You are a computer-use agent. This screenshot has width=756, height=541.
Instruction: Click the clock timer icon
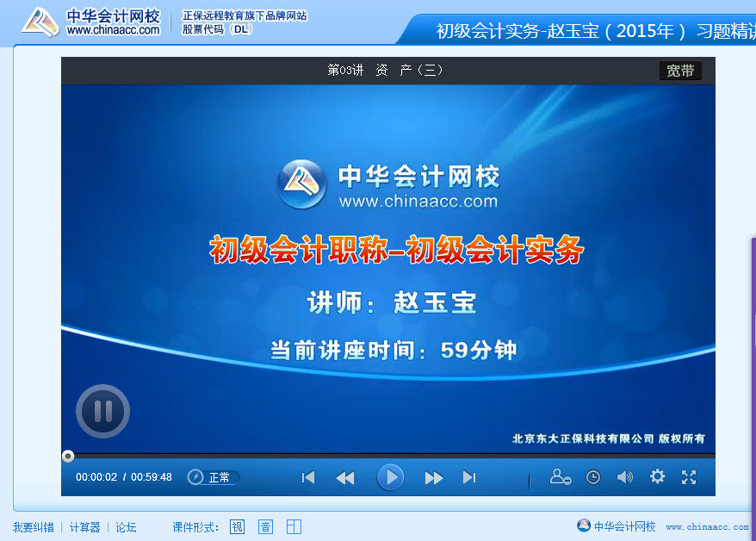(x=593, y=477)
